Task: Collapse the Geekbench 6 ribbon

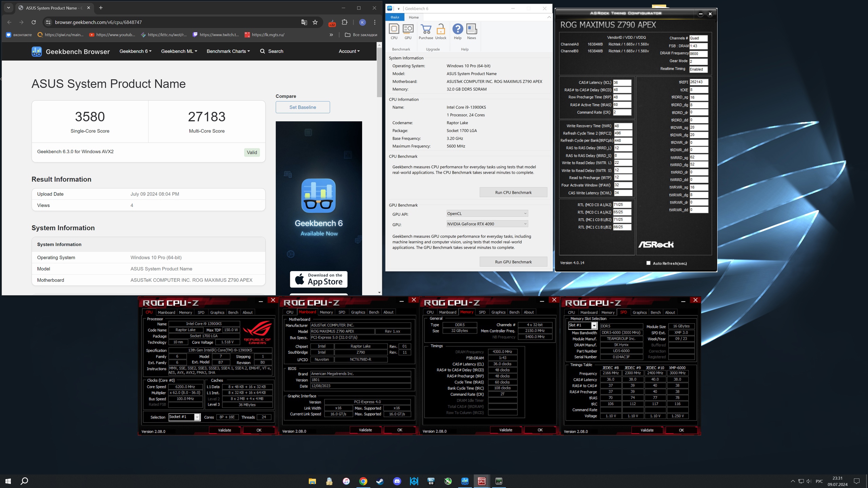Action: click(x=549, y=17)
